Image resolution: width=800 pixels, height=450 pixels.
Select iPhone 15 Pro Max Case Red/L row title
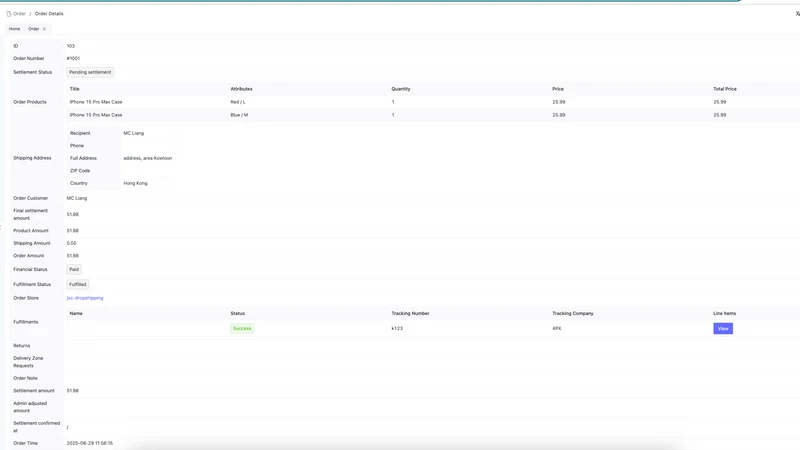point(96,102)
